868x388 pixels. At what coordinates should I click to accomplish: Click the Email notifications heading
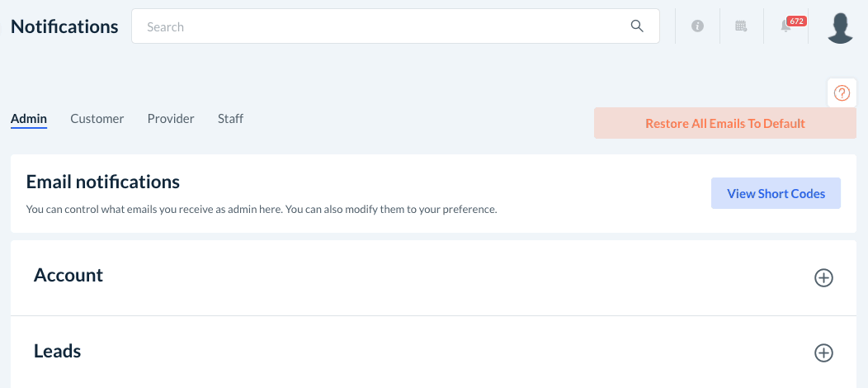click(x=103, y=182)
